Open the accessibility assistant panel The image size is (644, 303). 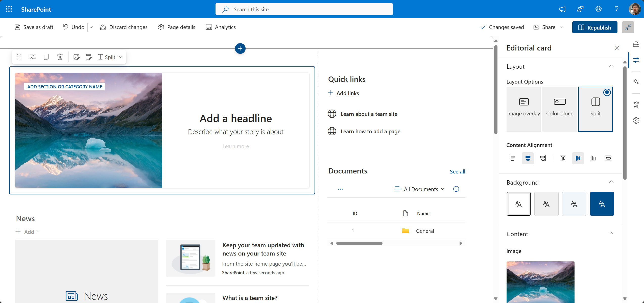(x=636, y=104)
